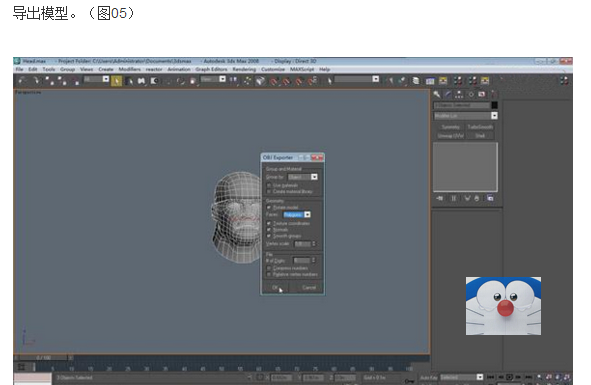This screenshot has width=591, height=385.
Task: Activate the Unlink Selection tool
Action: point(62,81)
